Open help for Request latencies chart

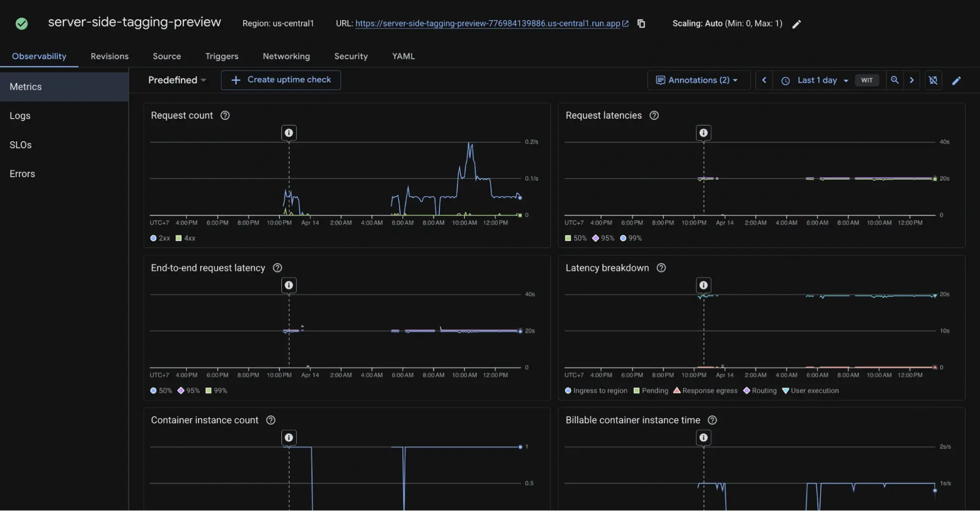point(654,115)
